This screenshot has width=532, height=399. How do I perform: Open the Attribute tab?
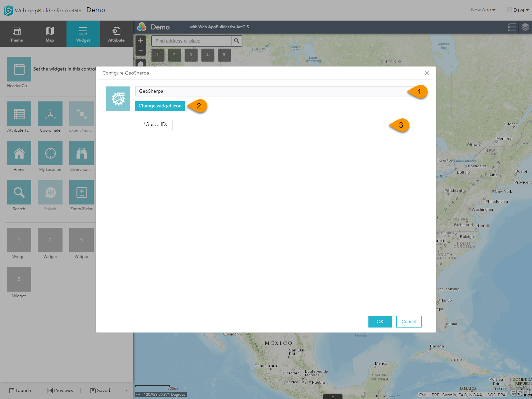(116, 34)
